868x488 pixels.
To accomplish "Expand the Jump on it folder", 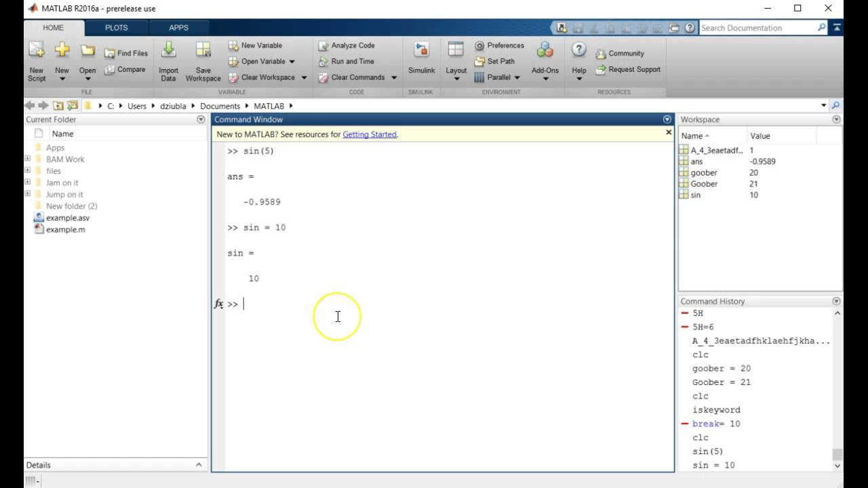I will (x=28, y=194).
